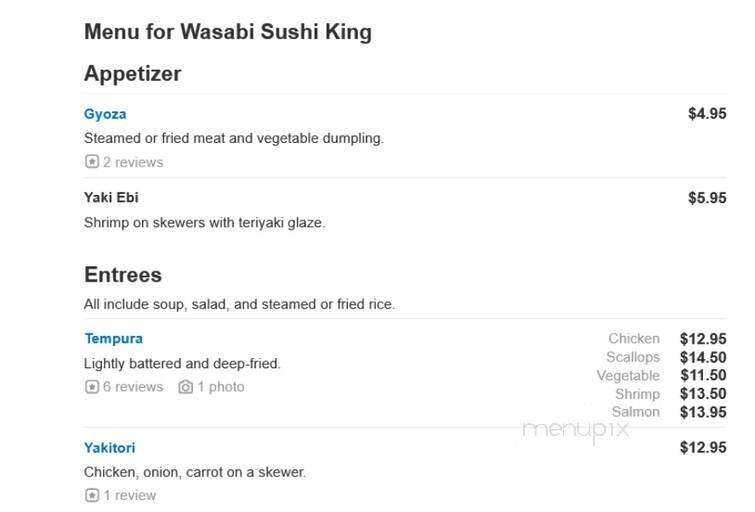Click the Salmon tempura price $13.95

(x=702, y=412)
